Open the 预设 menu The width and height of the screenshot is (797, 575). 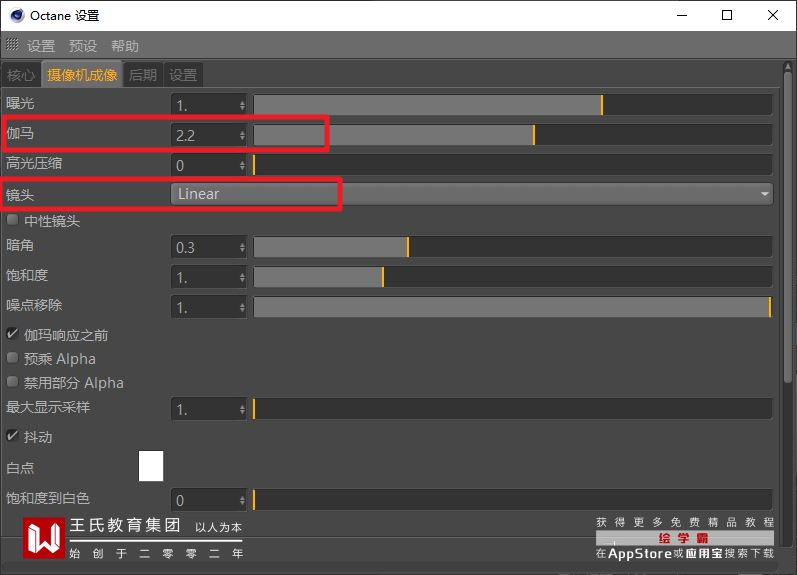[83, 46]
